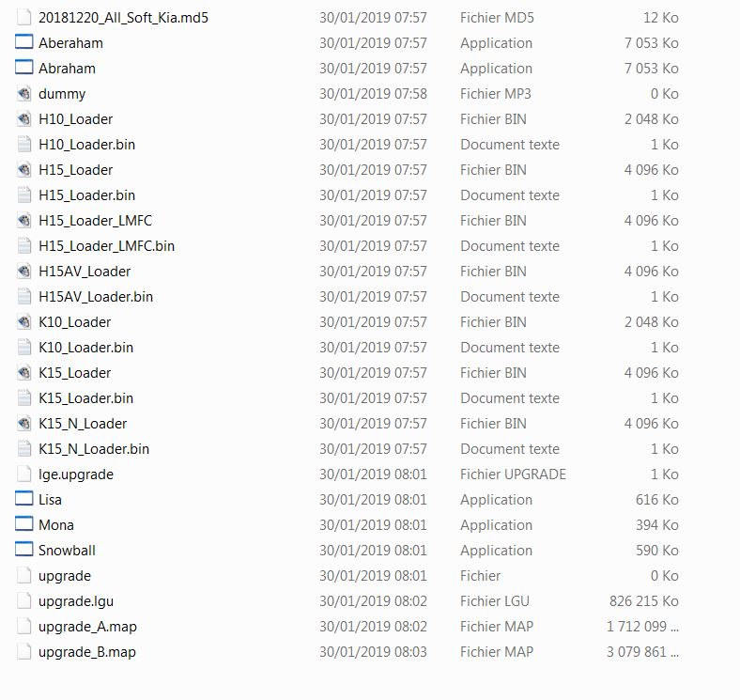Screen dimensions: 740x700
Task: Select the K15_Loader.bin file name
Action: coord(85,398)
